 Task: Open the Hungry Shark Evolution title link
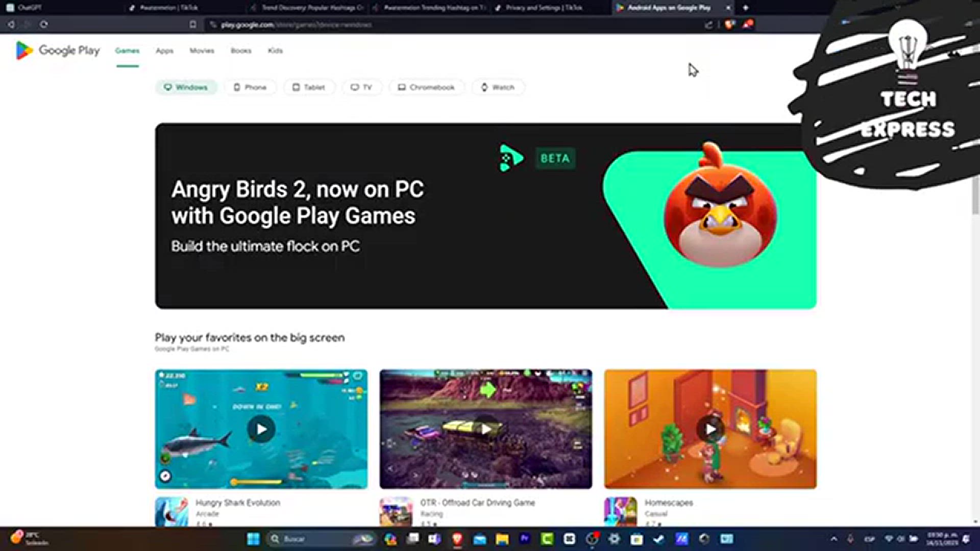coord(238,503)
